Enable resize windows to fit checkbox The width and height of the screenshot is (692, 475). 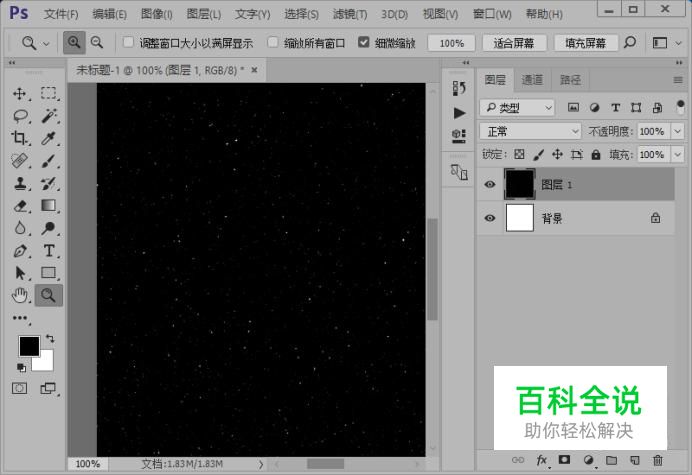(x=128, y=42)
